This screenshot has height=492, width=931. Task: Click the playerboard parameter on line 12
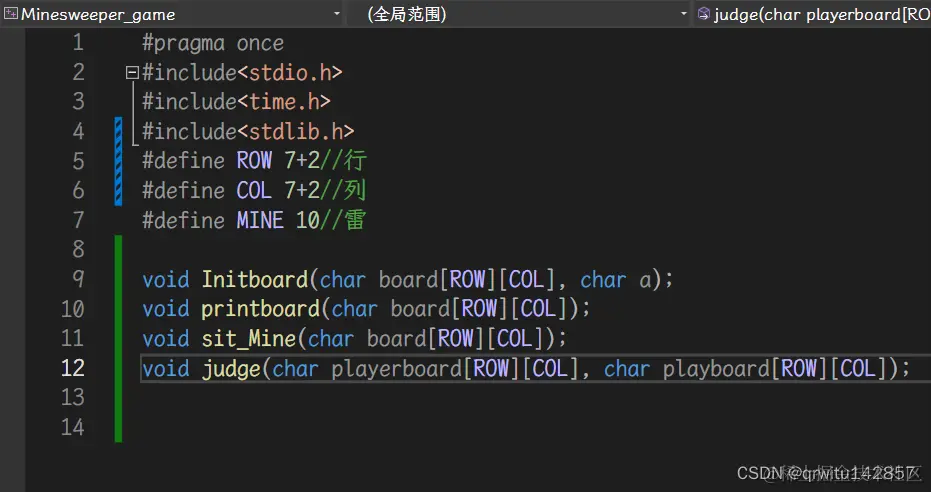397,369
